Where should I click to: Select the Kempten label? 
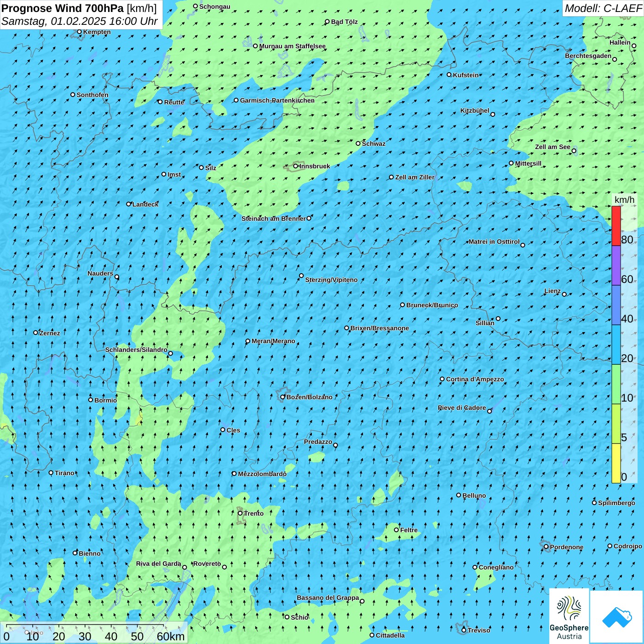97,32
